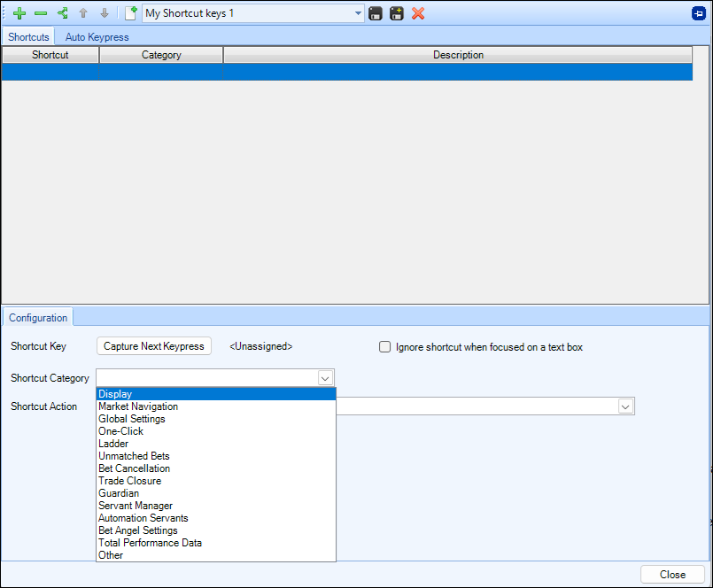Image resolution: width=713 pixels, height=588 pixels.
Task: Click the green plus add shortcut icon
Action: click(19, 13)
